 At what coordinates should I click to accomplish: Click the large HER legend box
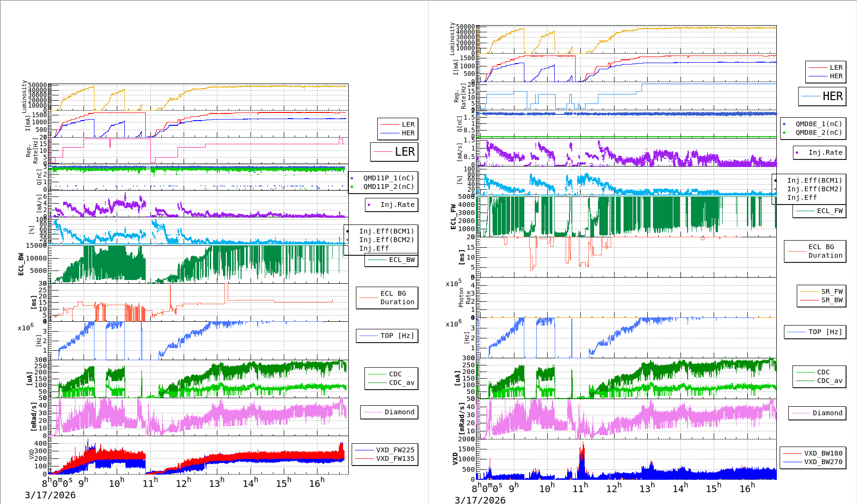coord(822,96)
